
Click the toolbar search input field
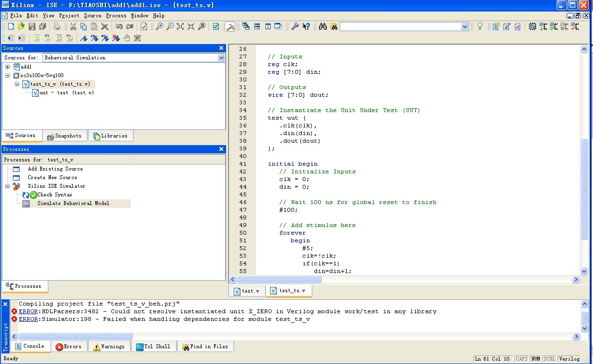[x=400, y=27]
